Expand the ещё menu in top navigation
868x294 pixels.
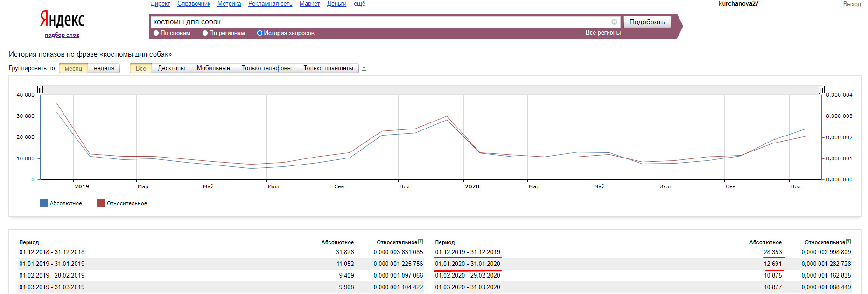coord(359,4)
